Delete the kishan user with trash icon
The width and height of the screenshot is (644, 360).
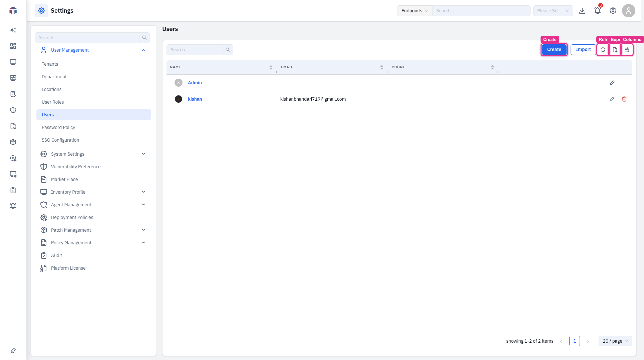click(x=624, y=99)
